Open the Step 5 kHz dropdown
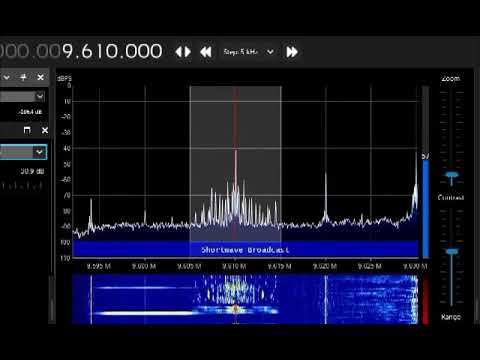 click(248, 52)
